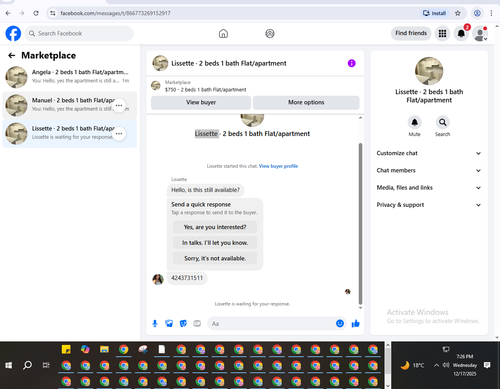
Task: Open the Windows Start menu
Action: [x=9, y=365]
